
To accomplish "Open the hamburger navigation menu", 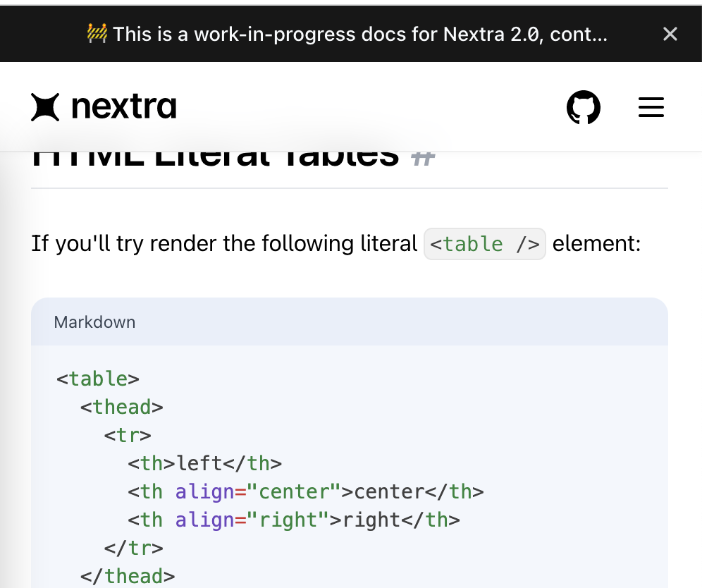I will coord(651,106).
